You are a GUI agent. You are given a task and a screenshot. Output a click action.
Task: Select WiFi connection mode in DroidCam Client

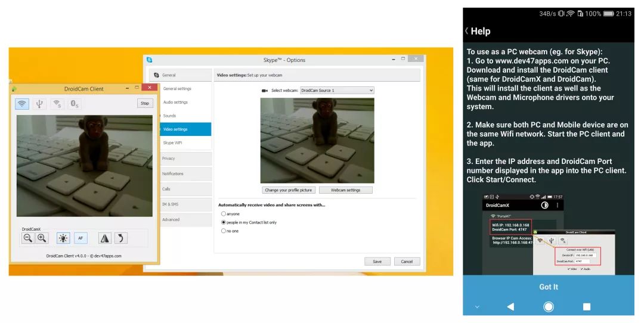(x=22, y=104)
